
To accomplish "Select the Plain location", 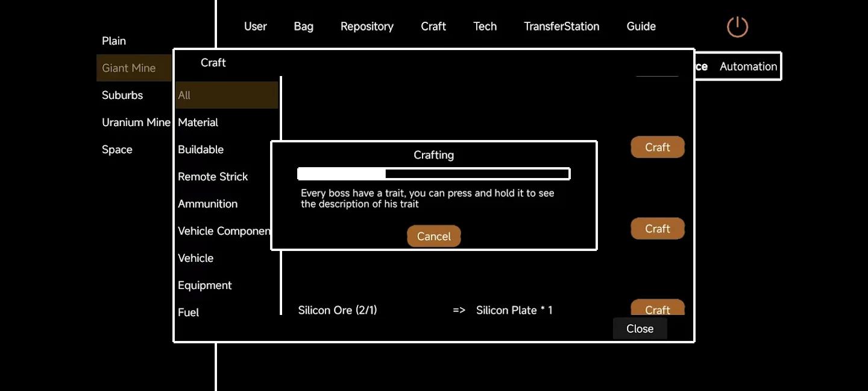I will 114,41.
